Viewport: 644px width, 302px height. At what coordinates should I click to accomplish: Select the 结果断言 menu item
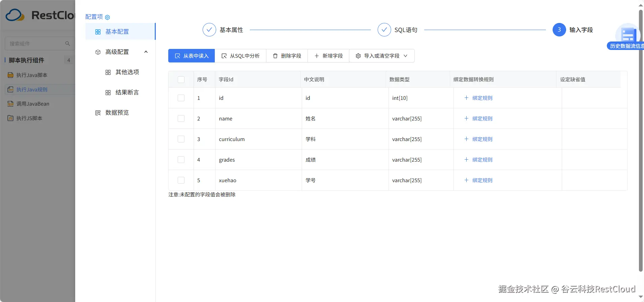(x=127, y=92)
